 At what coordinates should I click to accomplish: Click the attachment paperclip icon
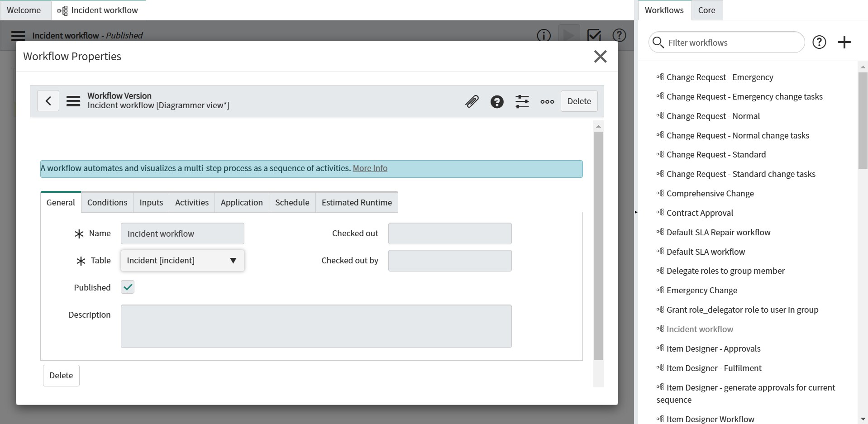[x=472, y=101]
